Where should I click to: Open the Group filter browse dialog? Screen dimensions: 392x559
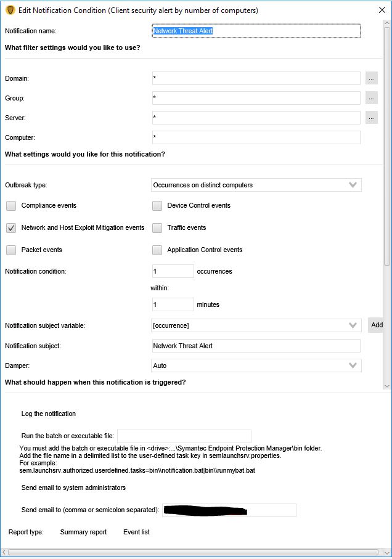(371, 97)
